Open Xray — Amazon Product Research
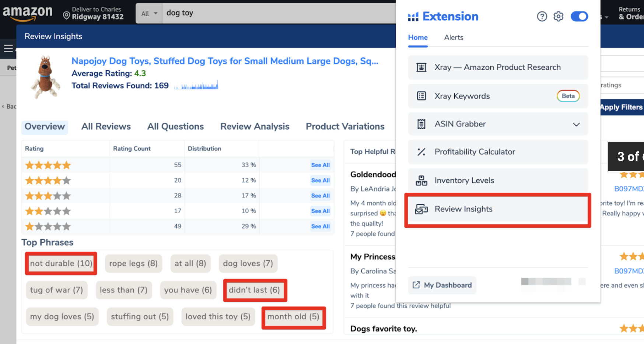 [x=498, y=67]
